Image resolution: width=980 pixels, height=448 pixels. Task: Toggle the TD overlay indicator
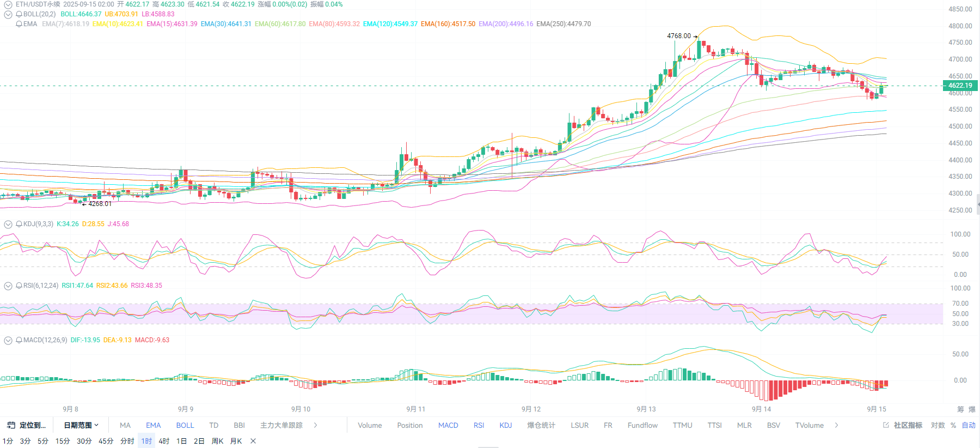214,425
